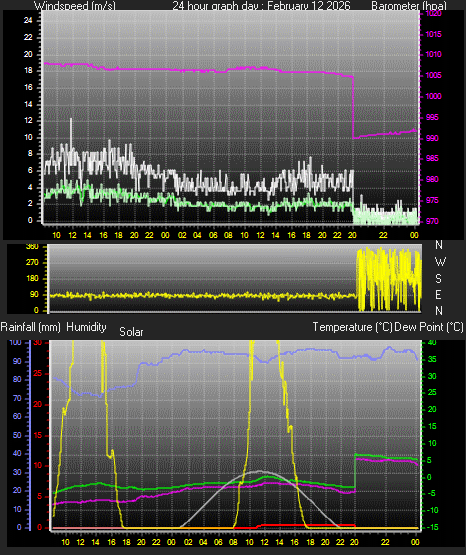Click the 180 wind direction axis value
466x555 pixels.
[x=32, y=278]
